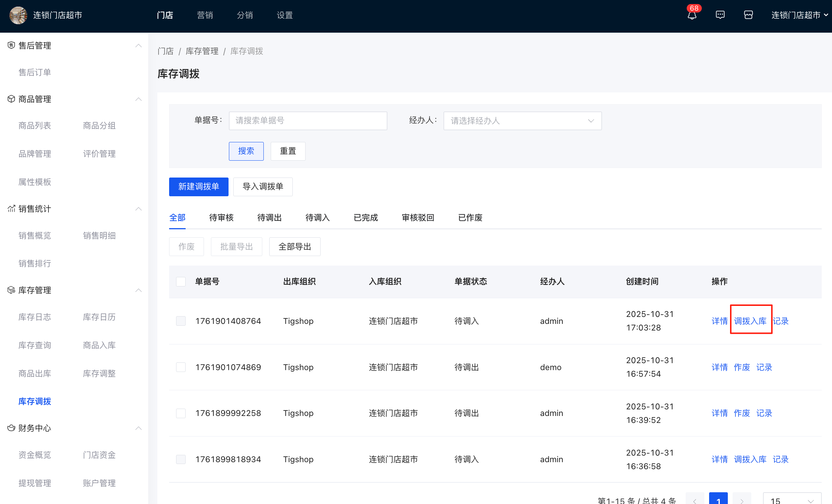Click the 销售统计 chart icon in sidebar
Viewport: 832px width, 504px height.
click(x=11, y=208)
